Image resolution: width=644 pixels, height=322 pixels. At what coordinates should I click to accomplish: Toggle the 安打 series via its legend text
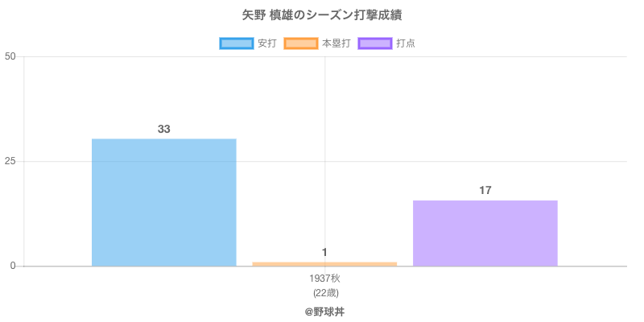(266, 43)
